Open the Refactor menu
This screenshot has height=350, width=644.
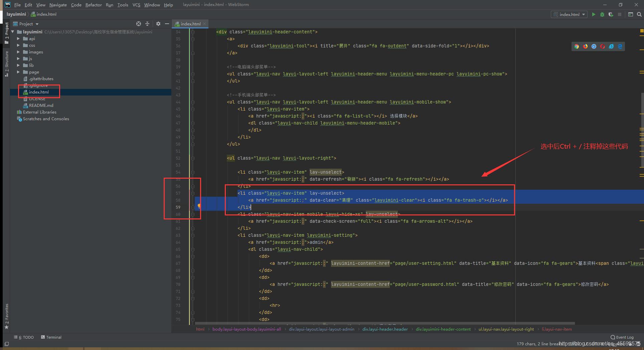(x=94, y=5)
